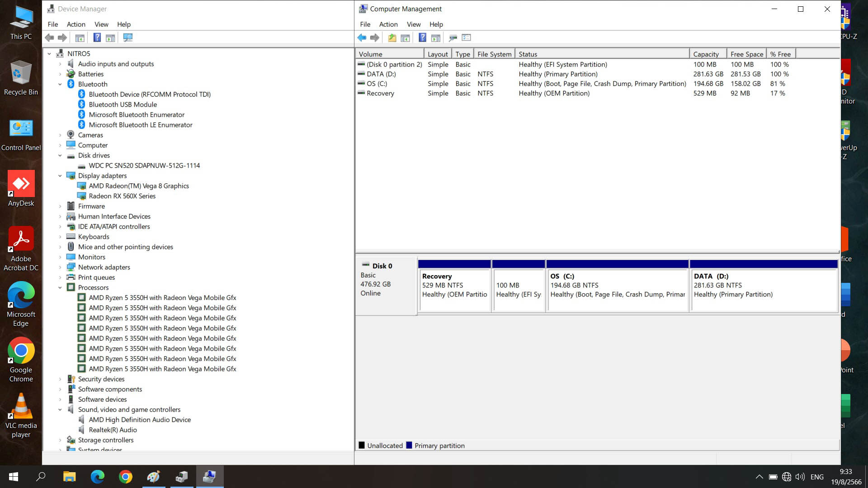Launch VLC media player from desktop
The height and width of the screenshot is (488, 868).
pyautogui.click(x=21, y=415)
